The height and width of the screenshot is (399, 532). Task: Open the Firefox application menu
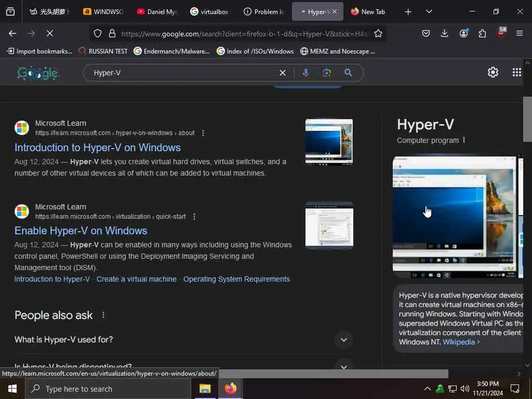(x=520, y=33)
